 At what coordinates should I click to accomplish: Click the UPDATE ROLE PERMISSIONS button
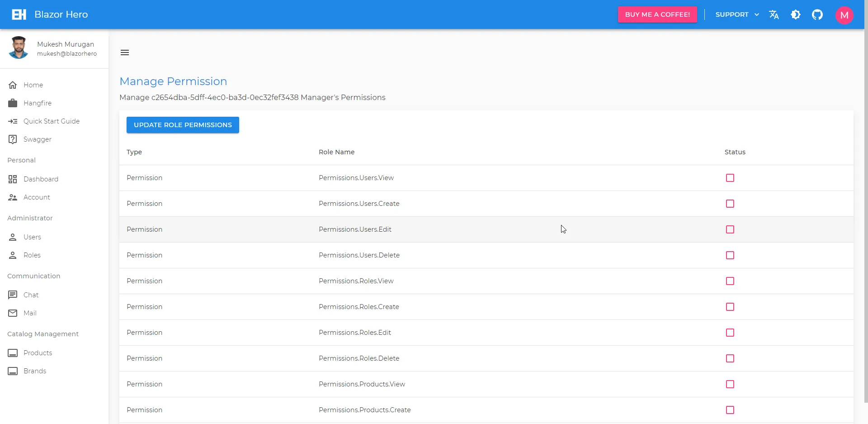click(x=183, y=125)
